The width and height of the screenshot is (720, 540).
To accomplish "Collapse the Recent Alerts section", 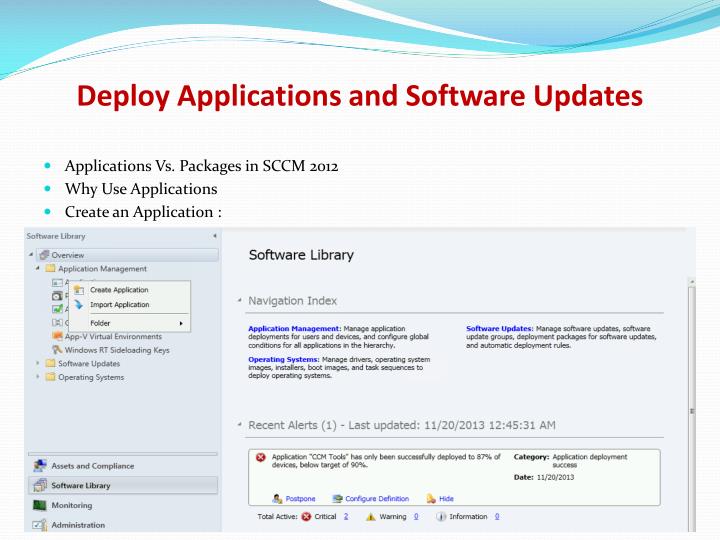I will pos(240,425).
